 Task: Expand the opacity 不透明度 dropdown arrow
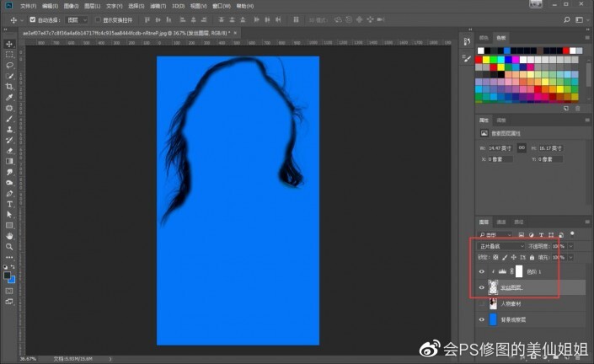572,246
